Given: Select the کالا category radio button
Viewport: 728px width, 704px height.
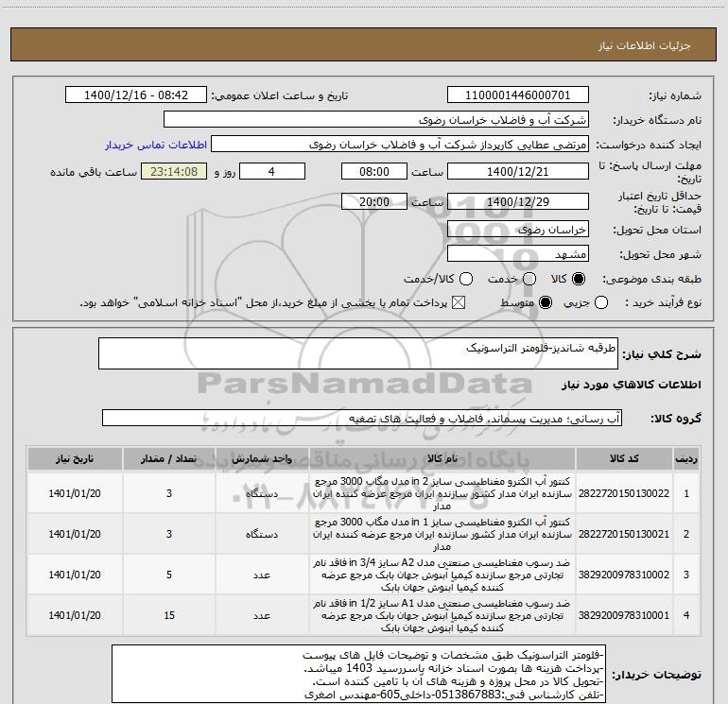Looking at the screenshot, I should [x=579, y=279].
